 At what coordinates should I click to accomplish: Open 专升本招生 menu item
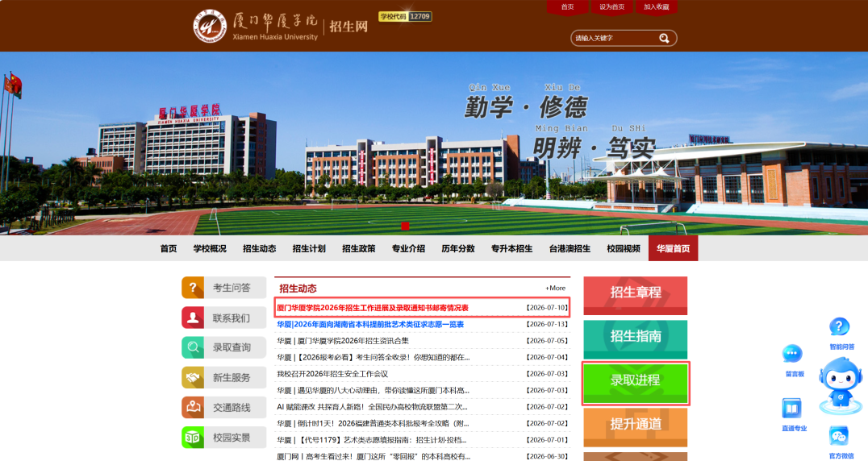(512, 249)
